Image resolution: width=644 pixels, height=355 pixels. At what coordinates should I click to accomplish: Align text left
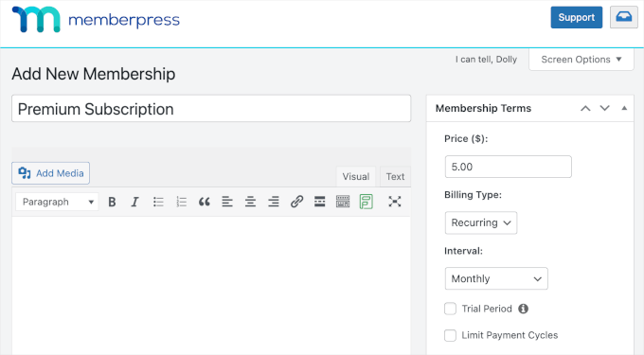click(227, 202)
